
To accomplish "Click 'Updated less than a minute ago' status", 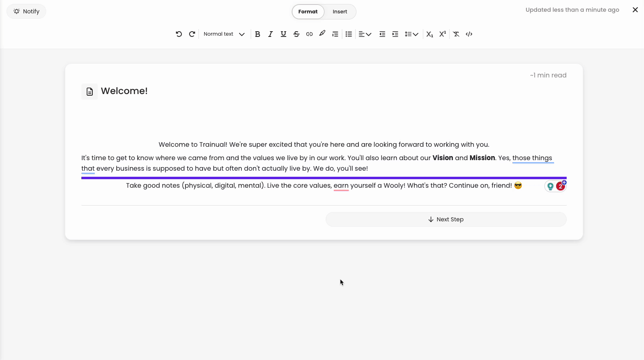I will pyautogui.click(x=572, y=10).
